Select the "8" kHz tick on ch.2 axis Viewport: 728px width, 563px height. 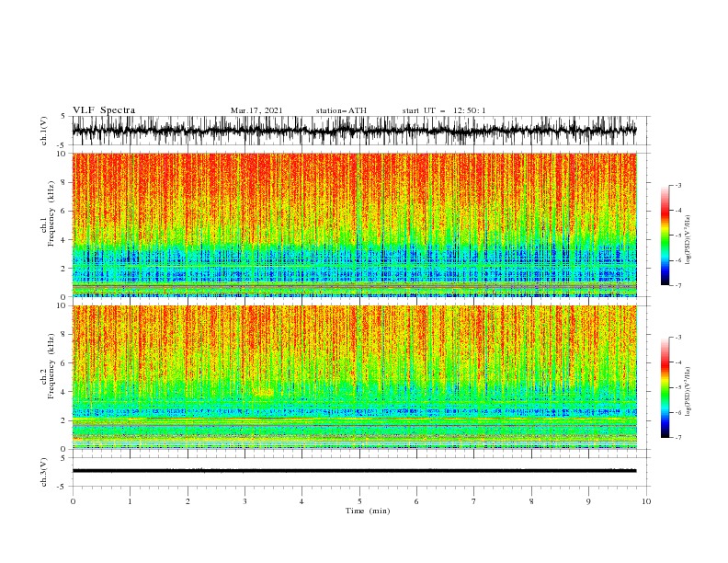[x=63, y=335]
